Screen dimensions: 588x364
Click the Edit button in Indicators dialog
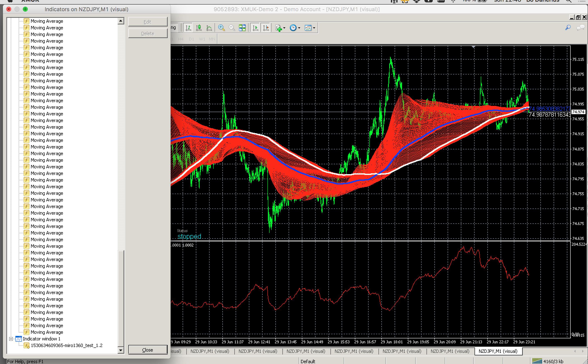148,22
